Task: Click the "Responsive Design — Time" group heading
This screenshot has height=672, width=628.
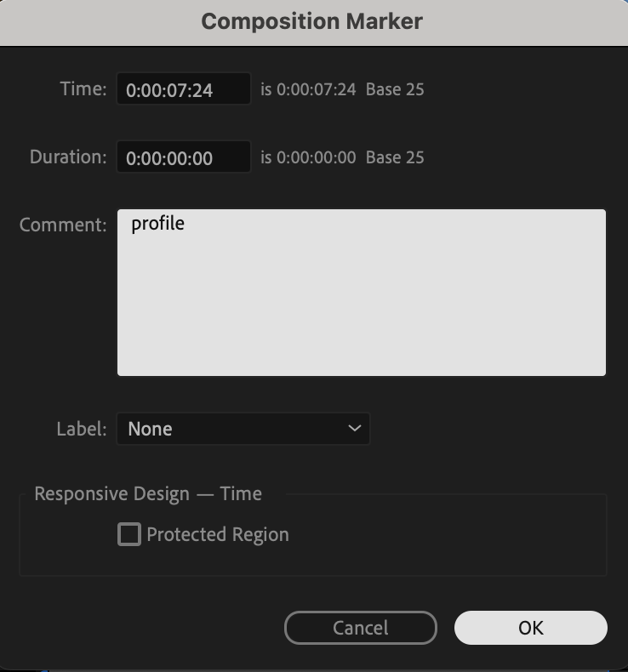Action: [148, 493]
